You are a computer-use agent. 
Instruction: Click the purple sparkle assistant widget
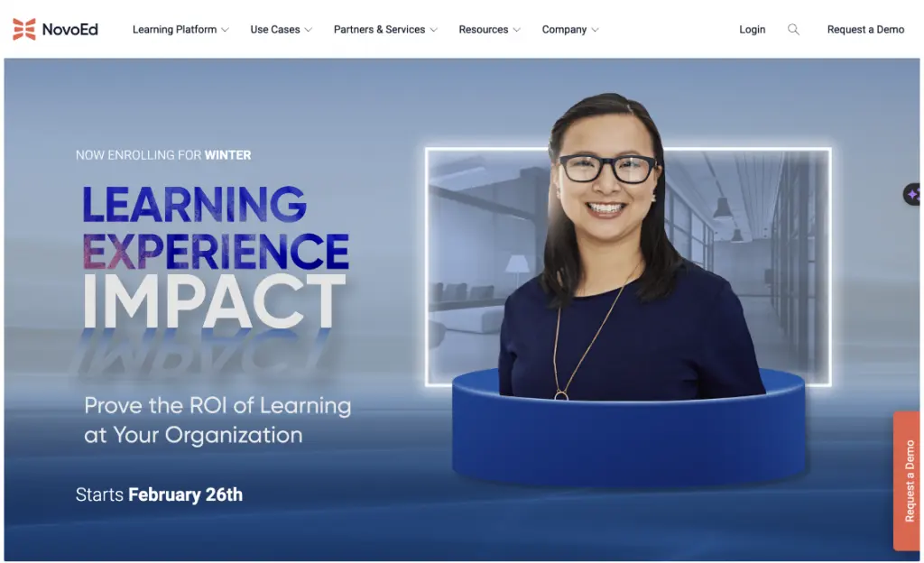[913, 194]
